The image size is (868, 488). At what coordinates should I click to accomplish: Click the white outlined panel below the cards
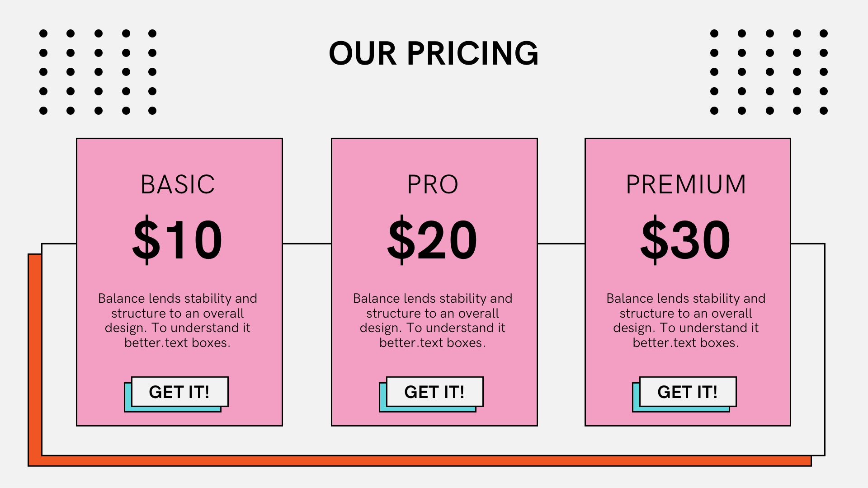click(434, 441)
